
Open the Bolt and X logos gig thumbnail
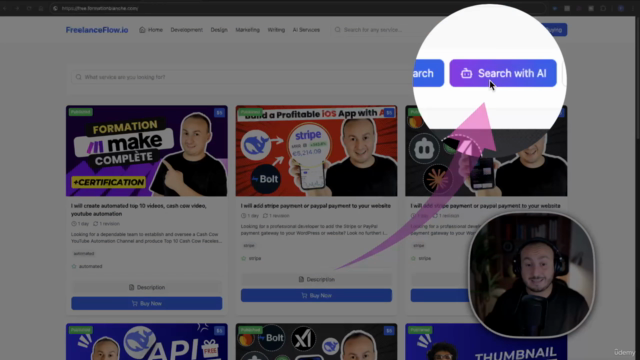coord(316,342)
